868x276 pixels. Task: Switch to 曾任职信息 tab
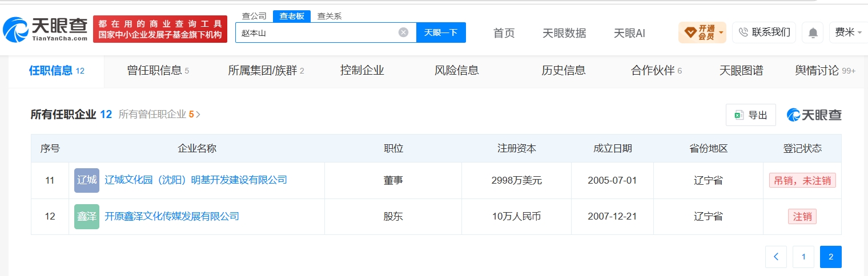click(x=158, y=71)
